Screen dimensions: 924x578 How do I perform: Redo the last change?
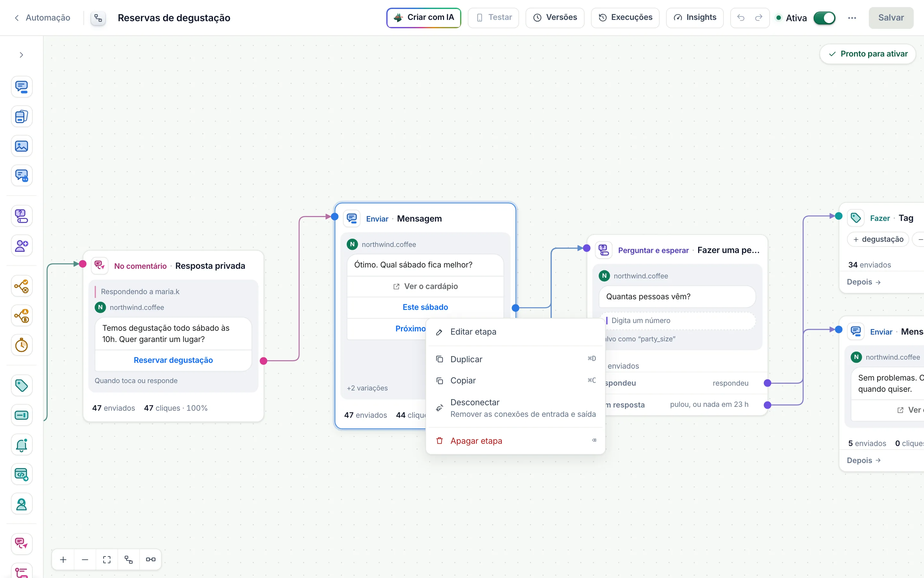coord(759,18)
